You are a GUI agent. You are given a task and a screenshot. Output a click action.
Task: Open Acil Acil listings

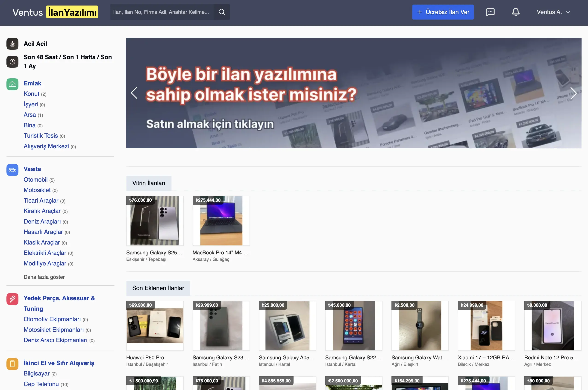point(35,44)
